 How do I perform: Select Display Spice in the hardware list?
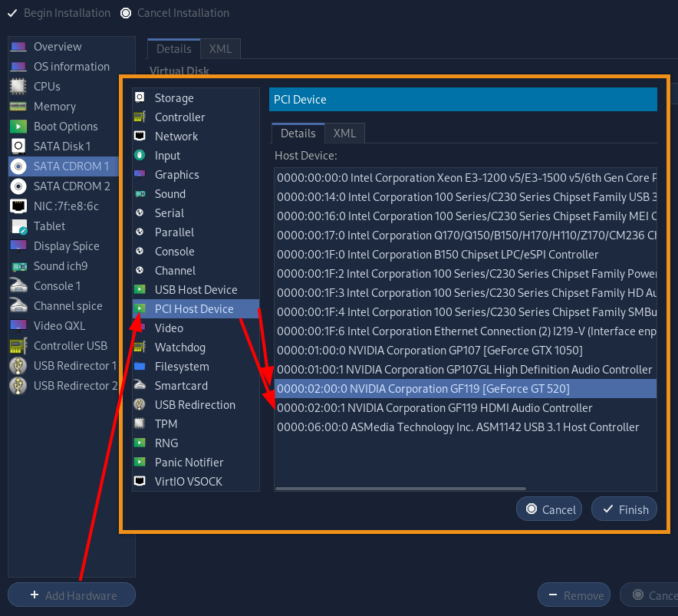tap(63, 245)
